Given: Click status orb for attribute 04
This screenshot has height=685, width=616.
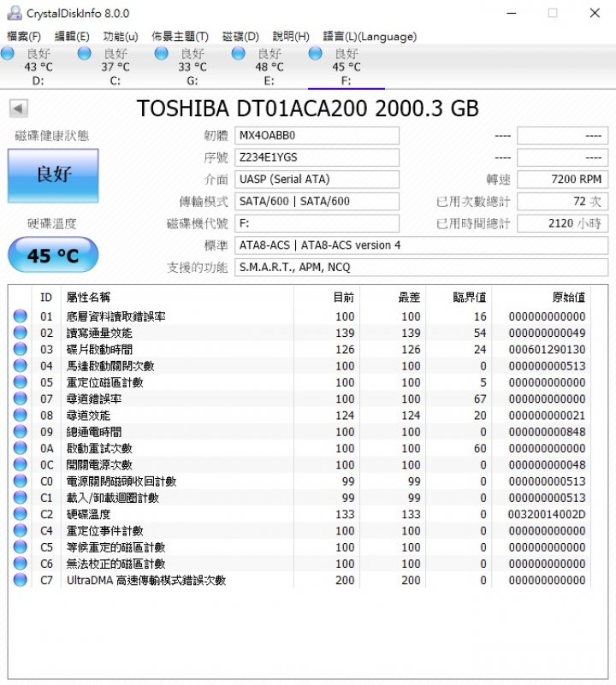Looking at the screenshot, I should [21, 365].
